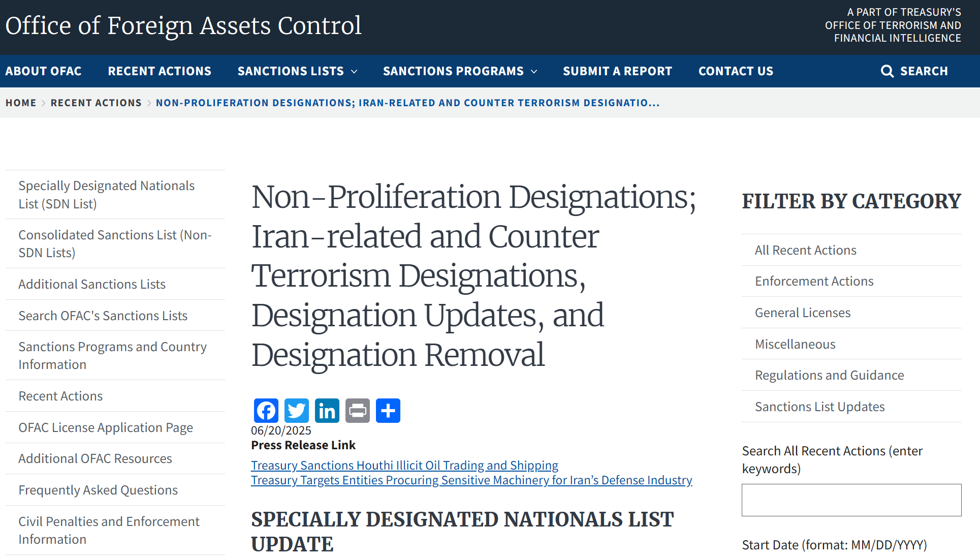Click the Twitter share icon
980x557 pixels.
(x=296, y=411)
